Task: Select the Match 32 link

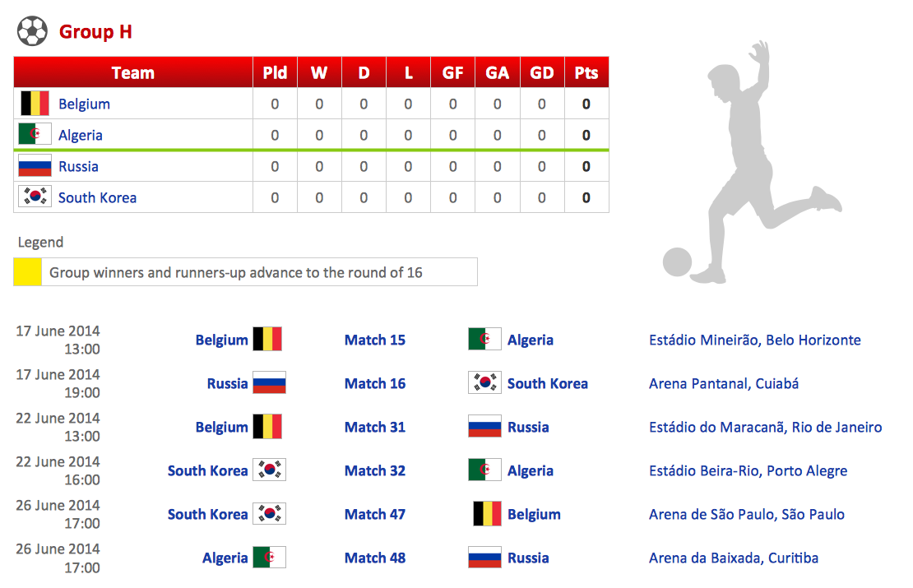Action: (375, 470)
